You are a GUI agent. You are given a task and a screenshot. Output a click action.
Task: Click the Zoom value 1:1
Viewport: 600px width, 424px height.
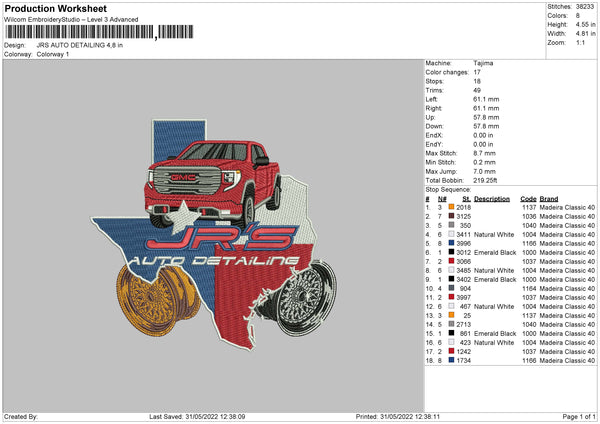click(580, 42)
